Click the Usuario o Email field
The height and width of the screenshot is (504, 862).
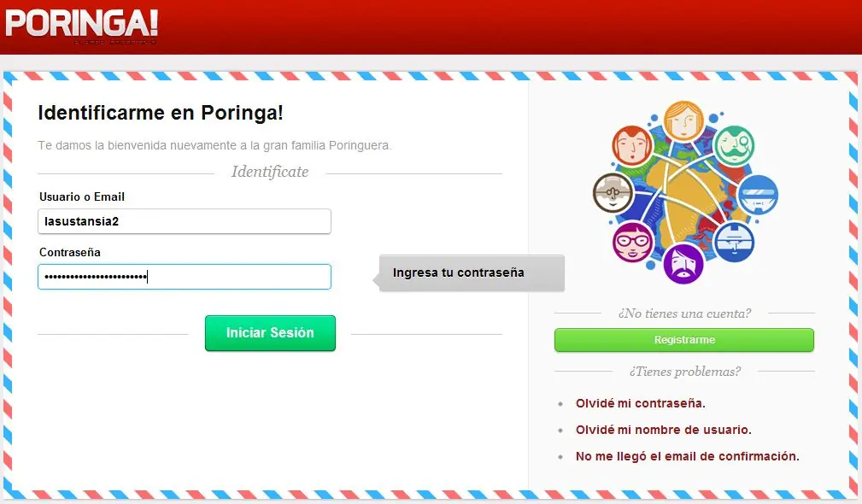point(185,221)
